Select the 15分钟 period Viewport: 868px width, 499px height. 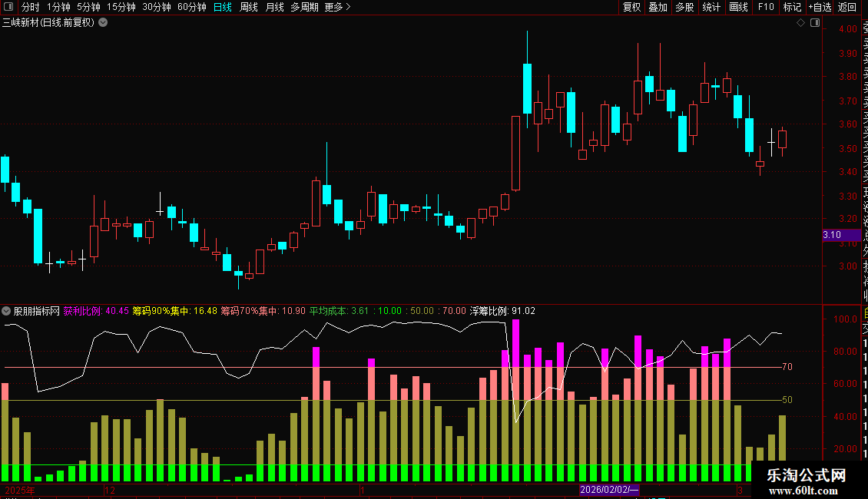pyautogui.click(x=121, y=7)
